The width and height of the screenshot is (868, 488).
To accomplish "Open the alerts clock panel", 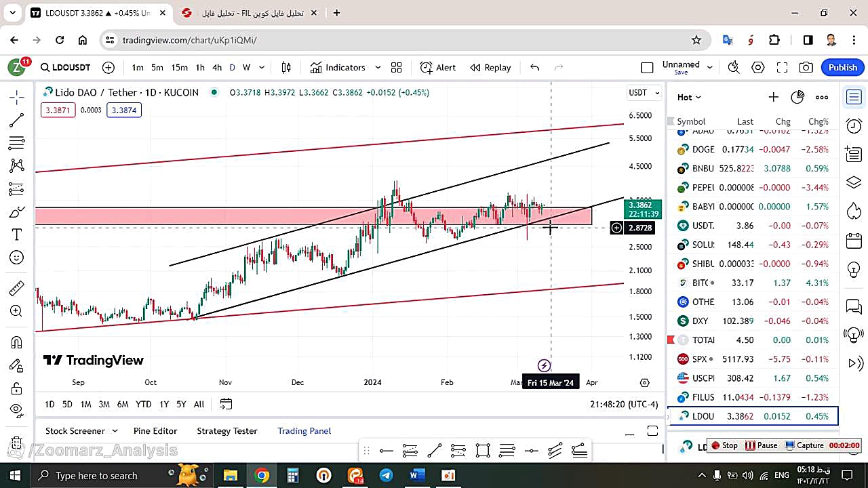I will tap(854, 125).
